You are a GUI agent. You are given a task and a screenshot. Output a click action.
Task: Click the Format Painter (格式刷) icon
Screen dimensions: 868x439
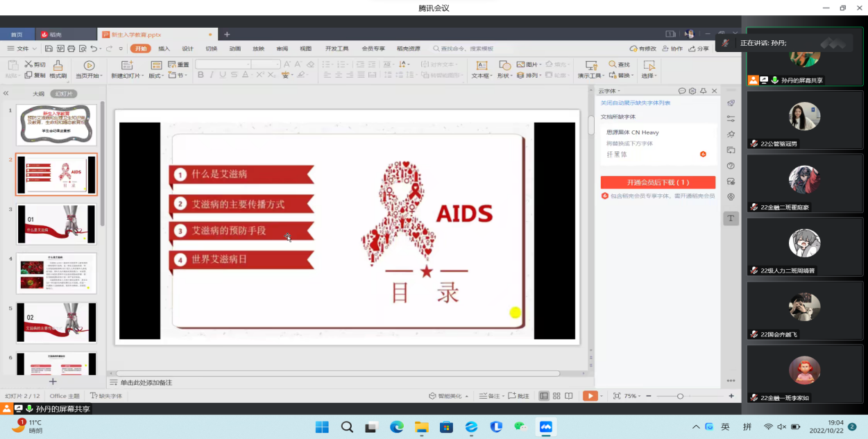tap(58, 65)
